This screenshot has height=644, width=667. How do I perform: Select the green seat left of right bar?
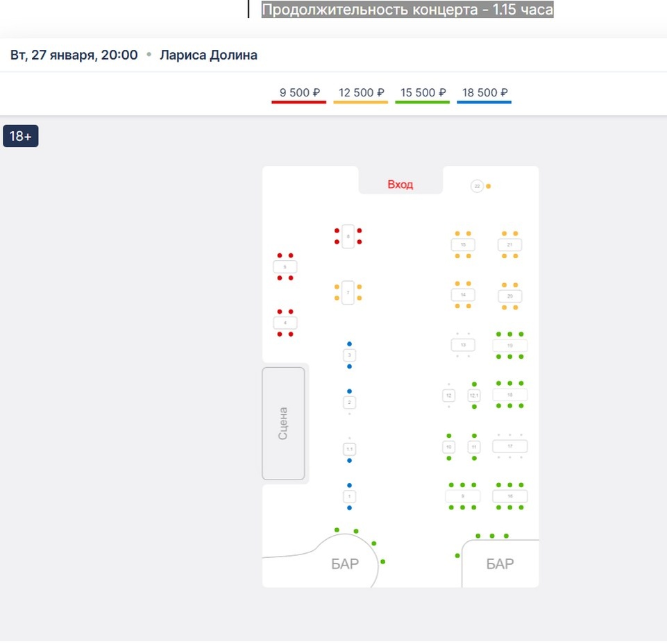(457, 555)
